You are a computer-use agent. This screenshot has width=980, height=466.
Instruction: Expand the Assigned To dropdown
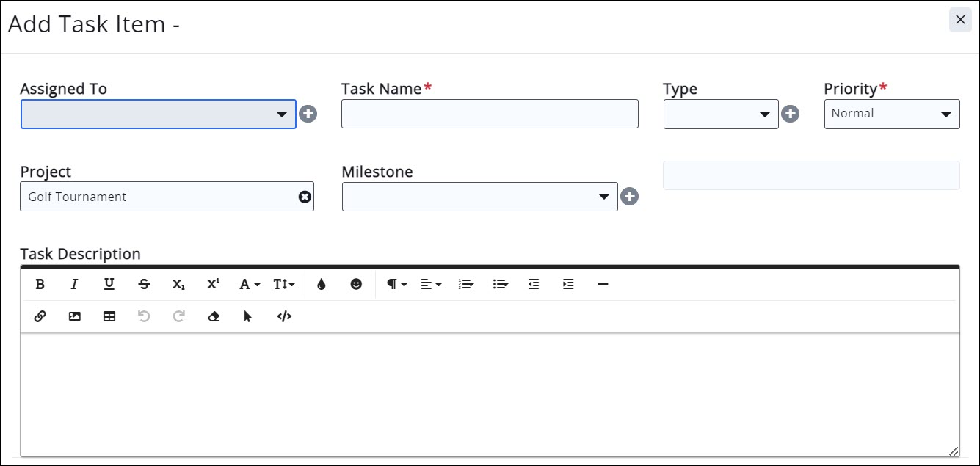159,114
